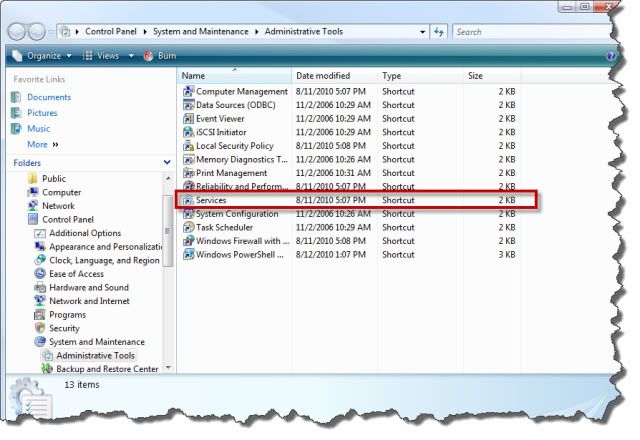Click the Documents favorite link icon
The width and height of the screenshot is (640, 440).
pyautogui.click(x=16, y=97)
